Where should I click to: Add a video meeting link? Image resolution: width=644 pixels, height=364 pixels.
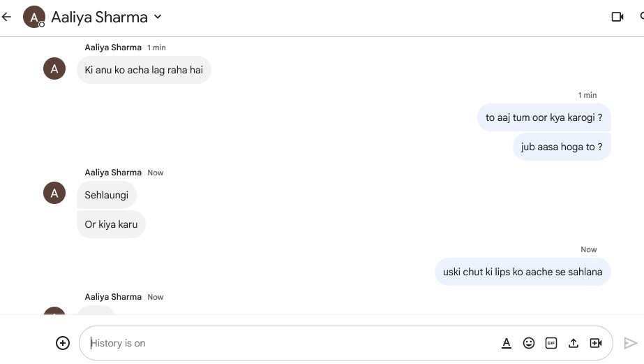596,343
